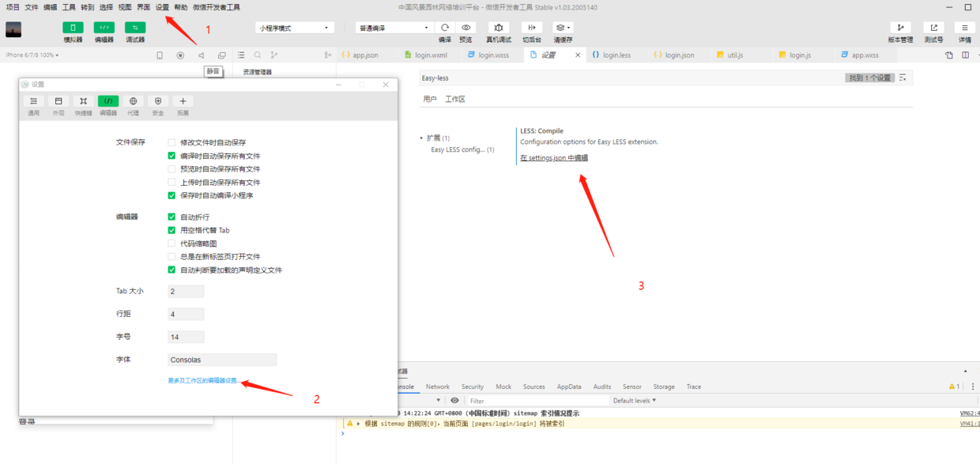Select Proxy (代理) in settings dialog

click(133, 106)
